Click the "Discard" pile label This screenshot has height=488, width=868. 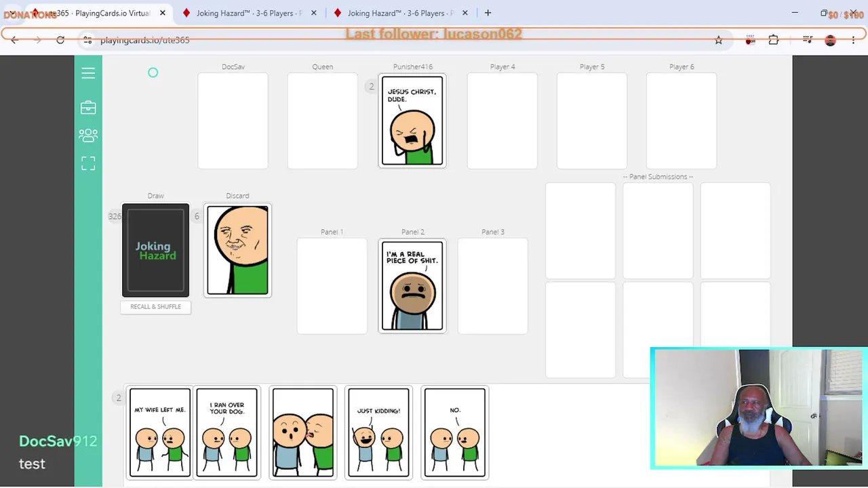pos(237,196)
